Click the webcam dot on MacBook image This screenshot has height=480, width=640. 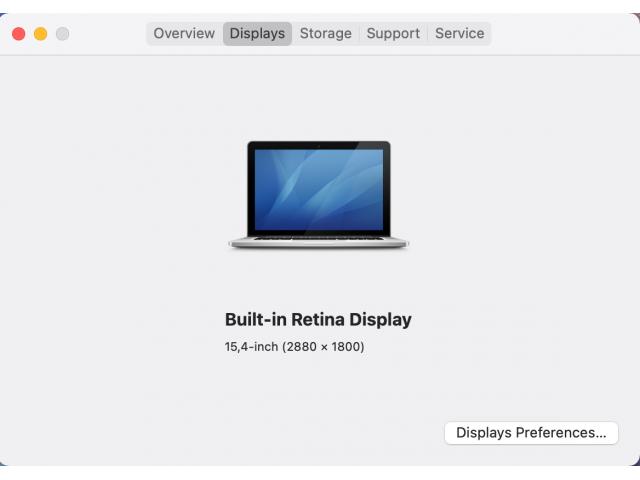pyautogui.click(x=319, y=145)
